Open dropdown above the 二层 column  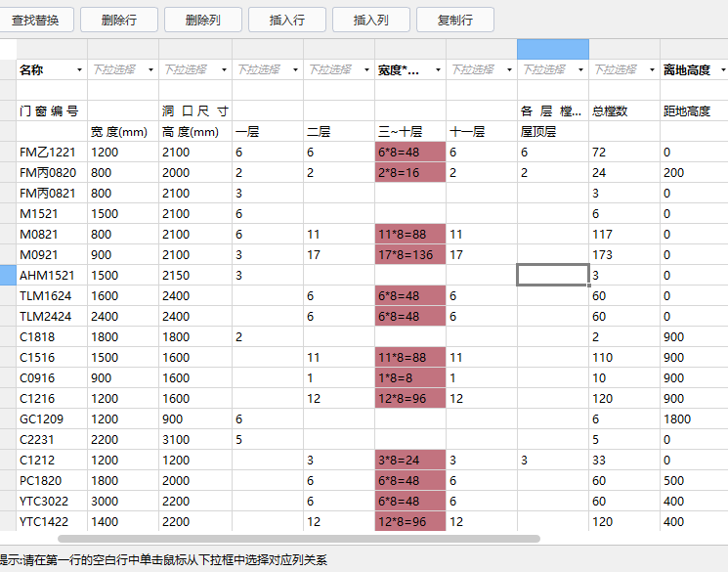point(366,70)
